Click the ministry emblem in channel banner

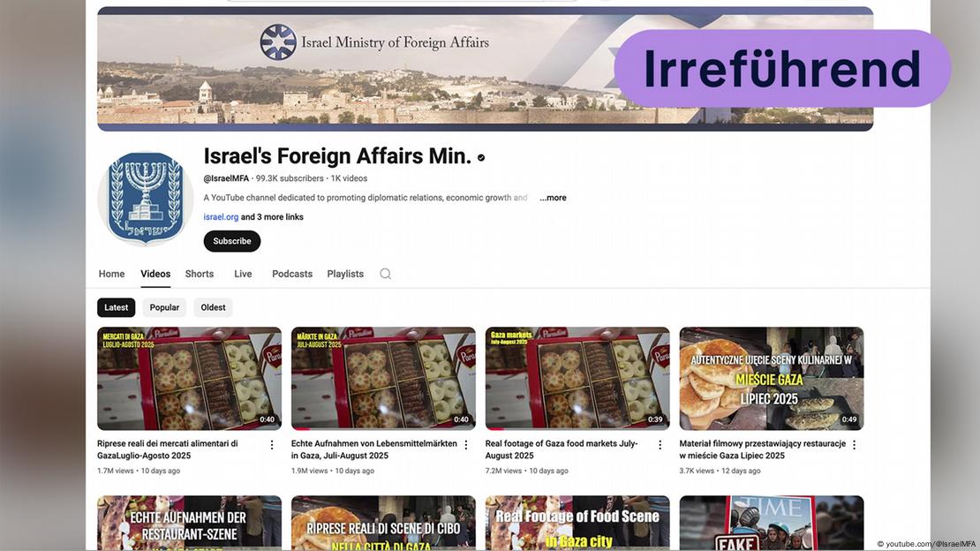[x=278, y=42]
